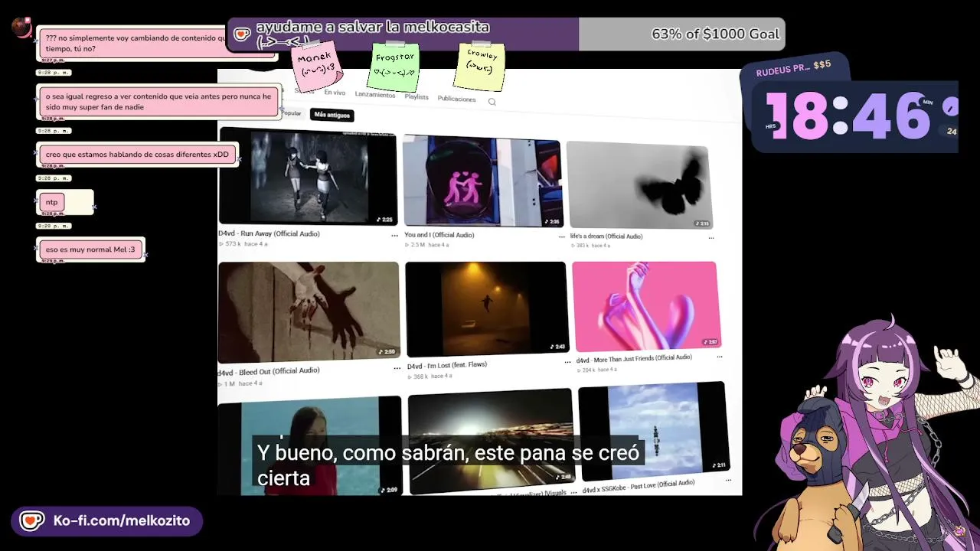Switch to the Publicaciones tab
The image size is (980, 551).
pos(456,99)
